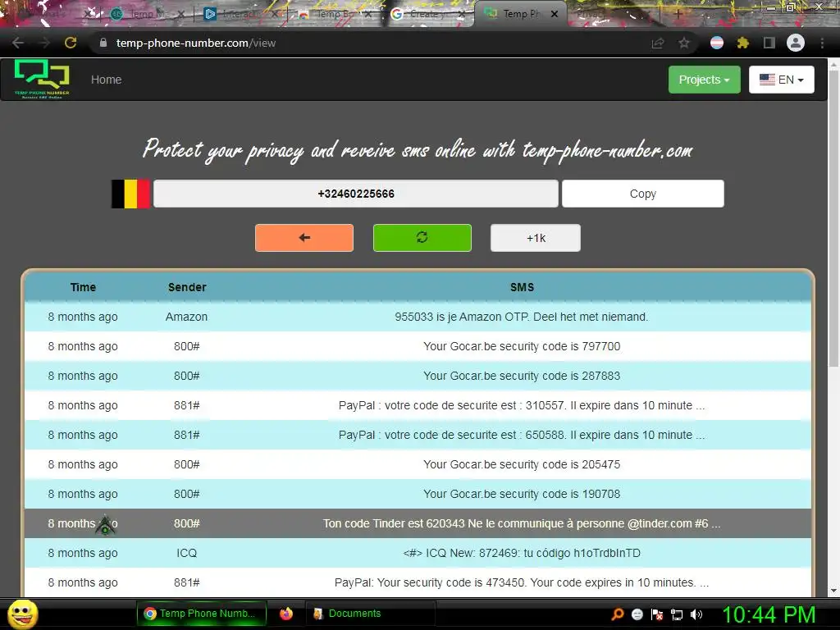The width and height of the screenshot is (840, 630).
Task: Click the 10:44 PM taskbar clock
Action: point(769,614)
